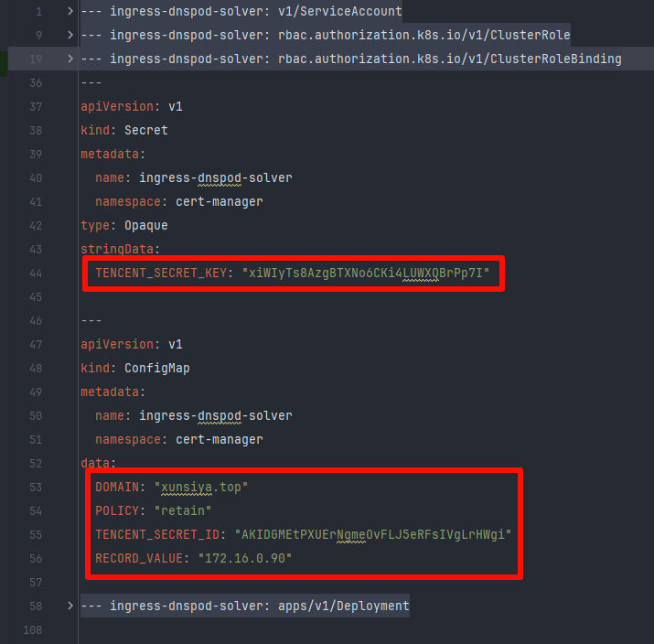Click 'namespace: cert-manager' on line 41
Viewport: 654px width, 644px height.
coord(179,202)
